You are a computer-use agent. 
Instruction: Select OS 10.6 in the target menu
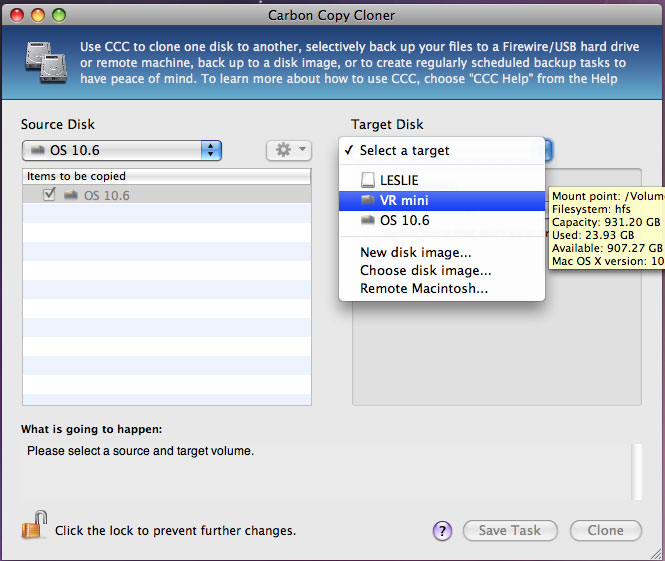click(x=441, y=220)
